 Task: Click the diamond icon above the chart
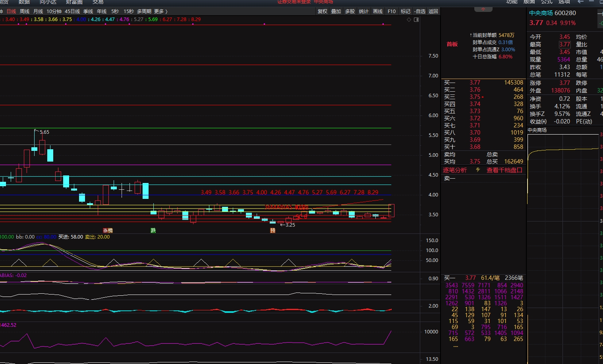pyautogui.click(x=409, y=19)
